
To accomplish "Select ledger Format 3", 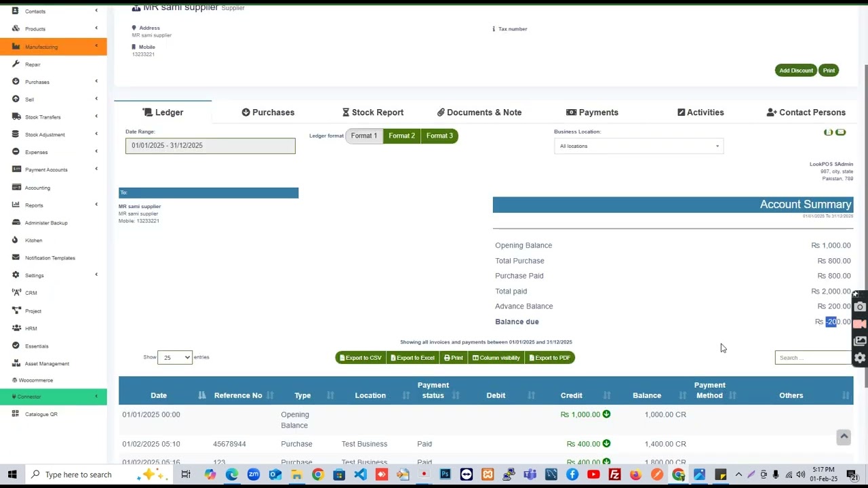I will (439, 136).
